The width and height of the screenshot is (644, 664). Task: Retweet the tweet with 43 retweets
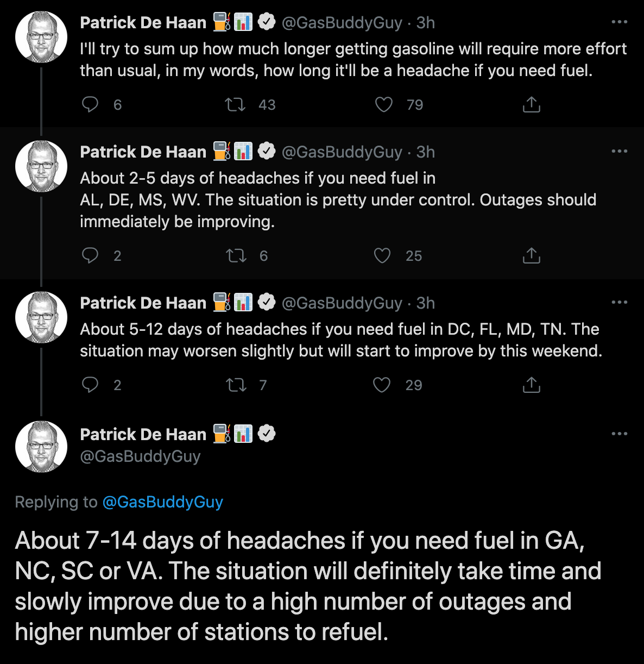click(x=236, y=104)
